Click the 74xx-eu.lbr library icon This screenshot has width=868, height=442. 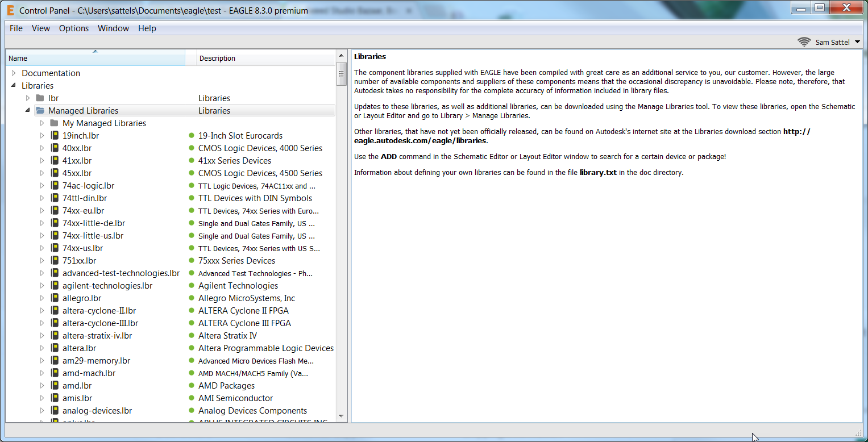pyautogui.click(x=55, y=211)
